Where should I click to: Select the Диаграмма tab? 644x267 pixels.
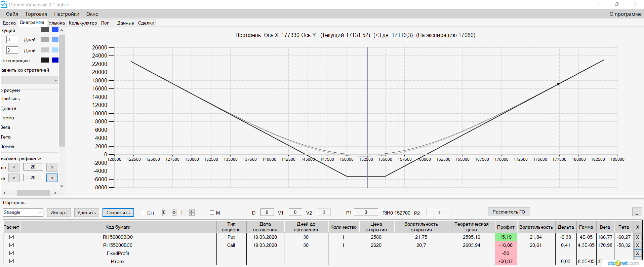pyautogui.click(x=32, y=23)
